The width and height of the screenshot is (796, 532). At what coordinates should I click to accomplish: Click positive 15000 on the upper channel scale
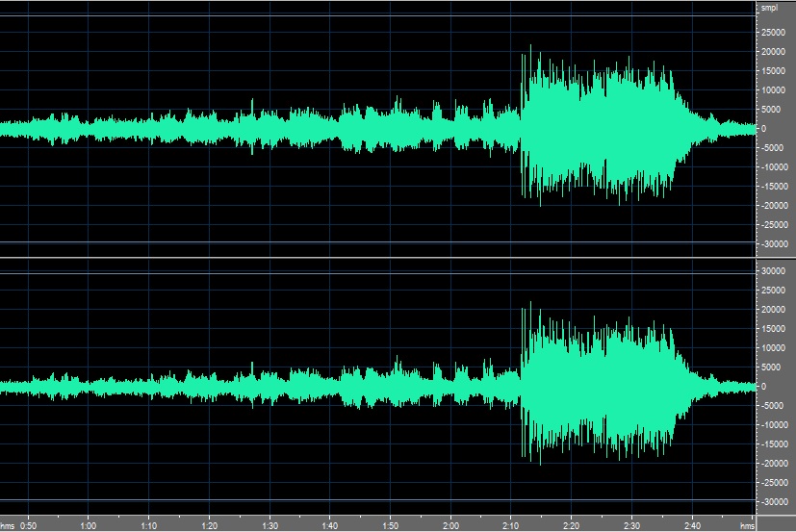click(x=773, y=71)
